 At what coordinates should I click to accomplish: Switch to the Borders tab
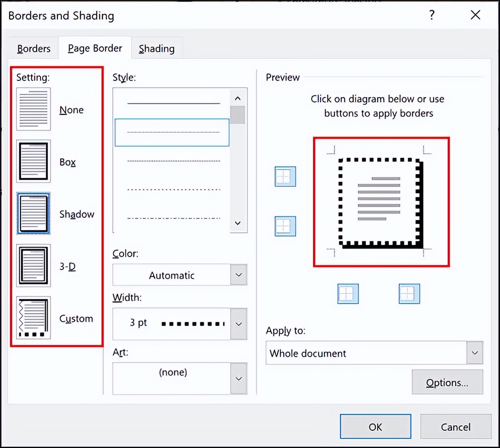pyautogui.click(x=33, y=48)
